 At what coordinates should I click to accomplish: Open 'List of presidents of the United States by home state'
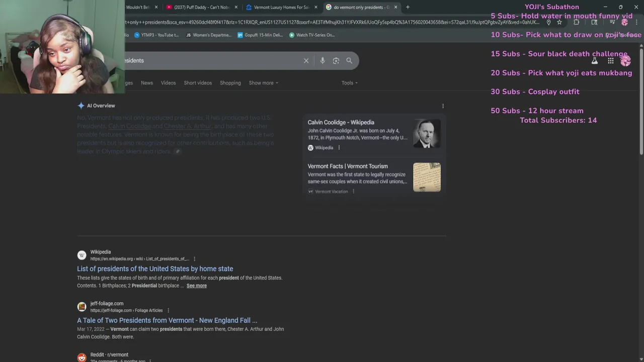click(155, 269)
